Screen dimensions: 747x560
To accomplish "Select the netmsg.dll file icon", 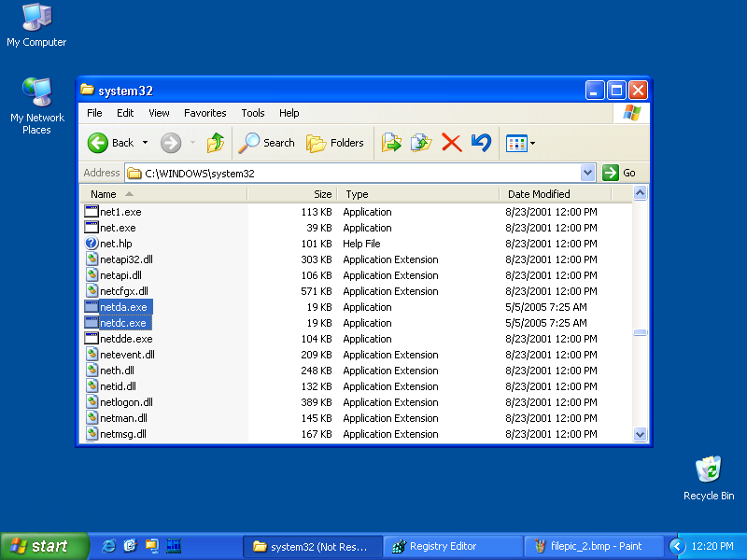I will [92, 434].
